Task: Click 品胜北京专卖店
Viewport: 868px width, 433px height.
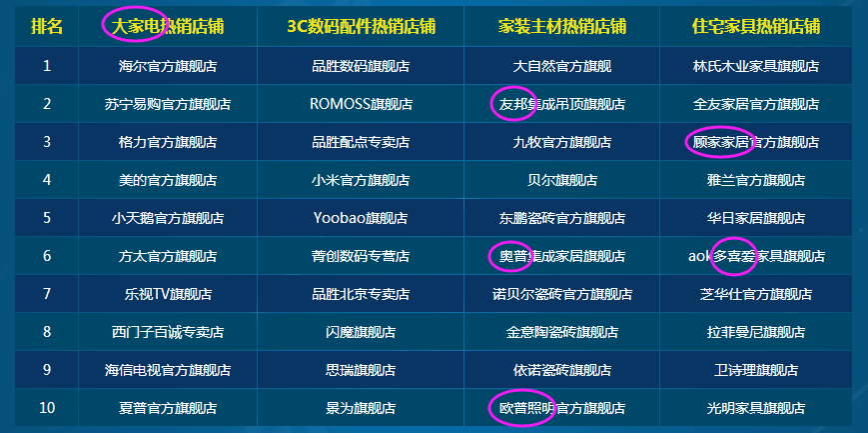Action: pos(361,294)
